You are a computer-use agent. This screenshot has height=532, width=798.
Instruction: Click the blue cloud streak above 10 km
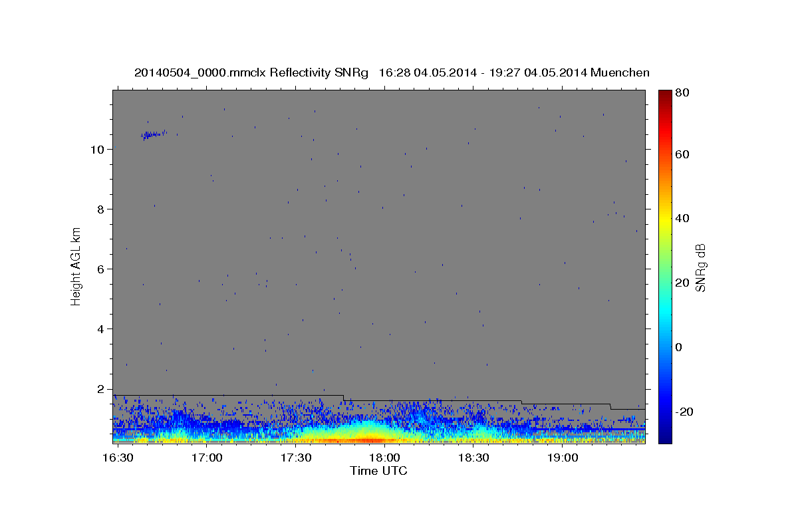[154, 134]
